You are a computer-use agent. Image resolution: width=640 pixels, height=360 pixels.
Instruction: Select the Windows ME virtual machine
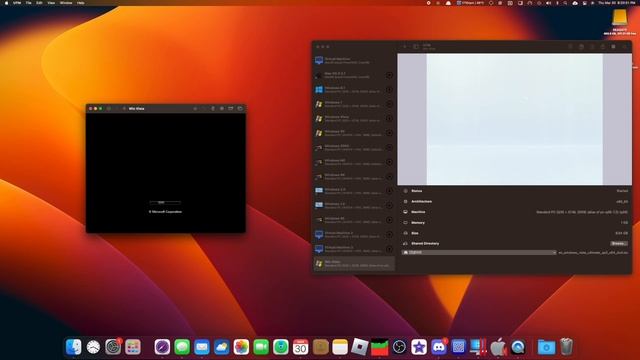click(x=354, y=162)
